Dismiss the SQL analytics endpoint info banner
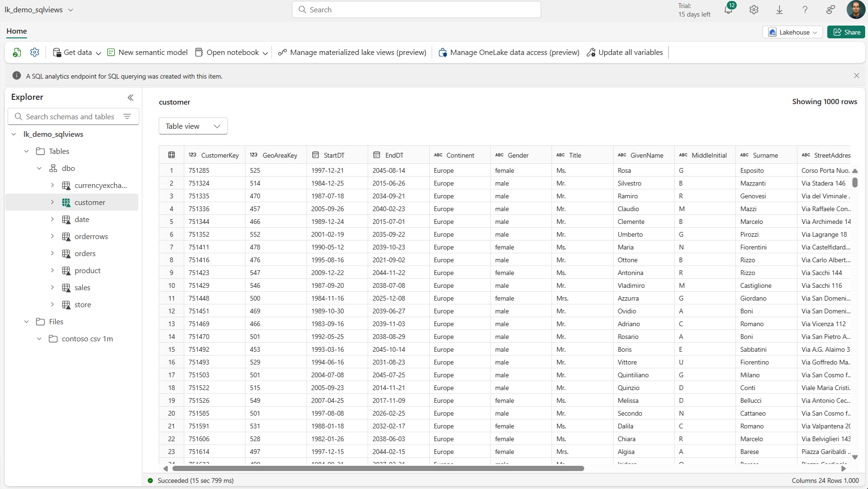Image resolution: width=868 pixels, height=489 pixels. click(857, 76)
